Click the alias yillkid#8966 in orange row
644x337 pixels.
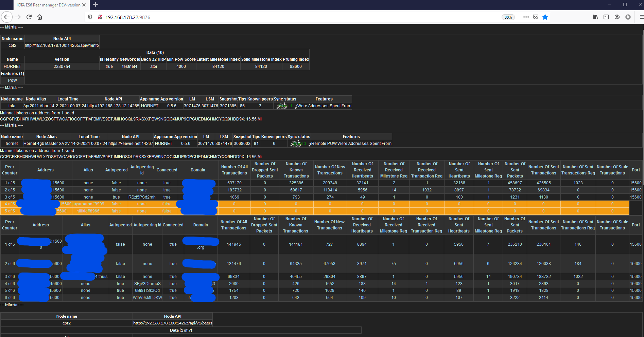88,211
